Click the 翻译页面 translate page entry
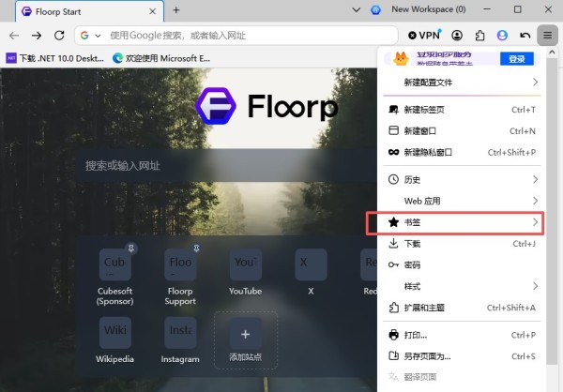 click(x=462, y=377)
